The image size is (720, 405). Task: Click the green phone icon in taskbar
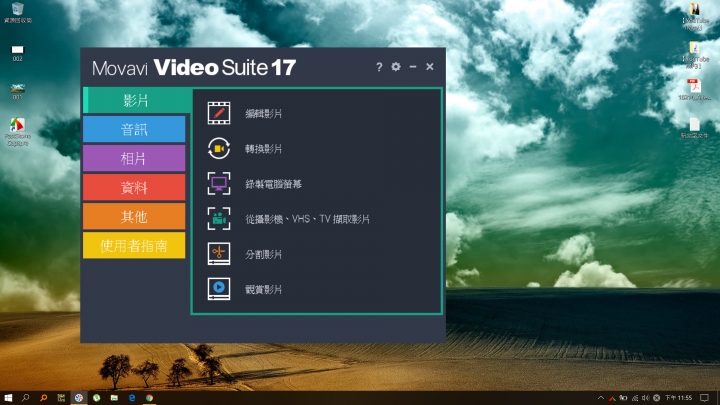(96, 398)
